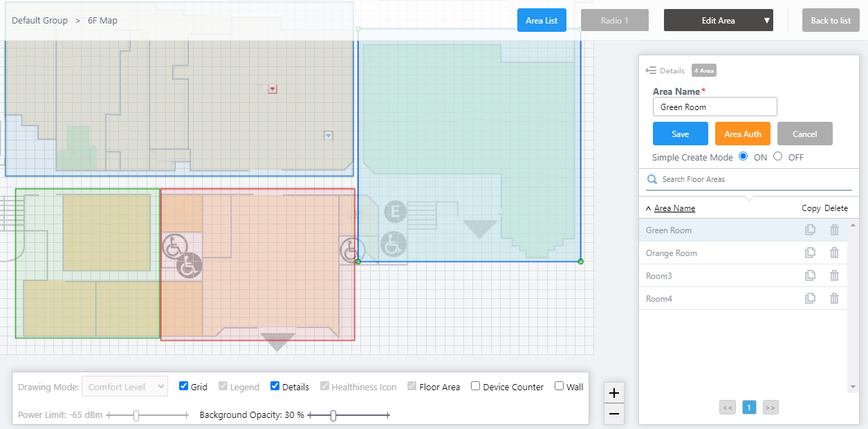Collapse the Details panel icon
868x429 pixels.
pos(650,71)
